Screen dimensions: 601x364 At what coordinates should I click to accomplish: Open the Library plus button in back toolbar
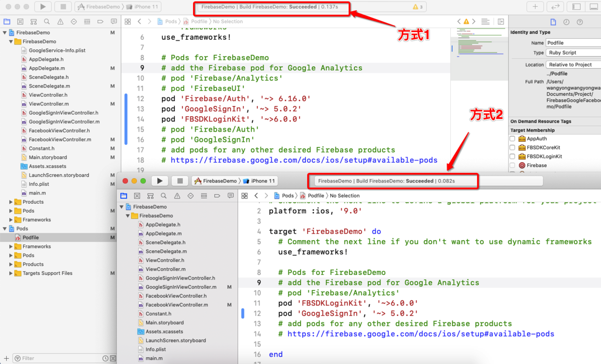[x=535, y=7]
